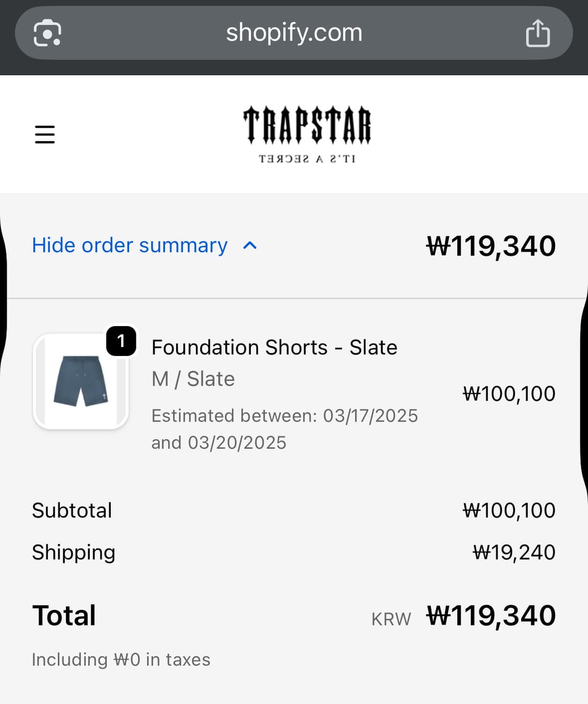Image resolution: width=588 pixels, height=704 pixels.
Task: Tap the quantity badge showing 1
Action: point(121,341)
